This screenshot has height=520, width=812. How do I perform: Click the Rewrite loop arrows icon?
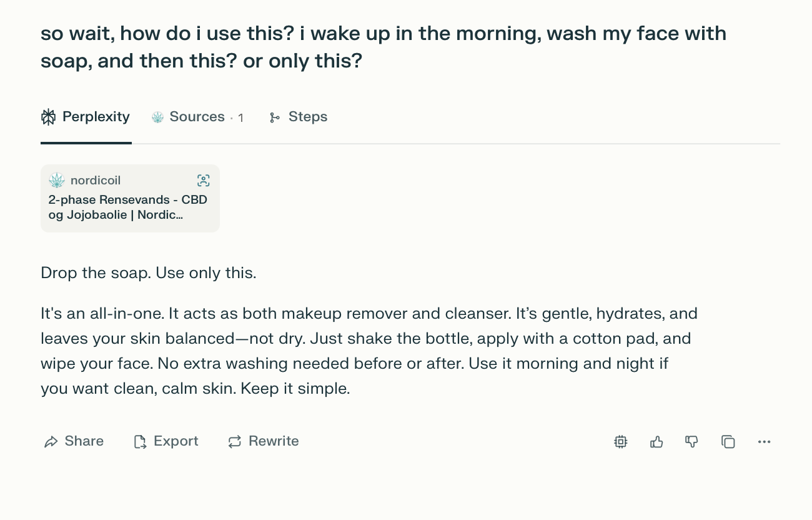click(234, 442)
